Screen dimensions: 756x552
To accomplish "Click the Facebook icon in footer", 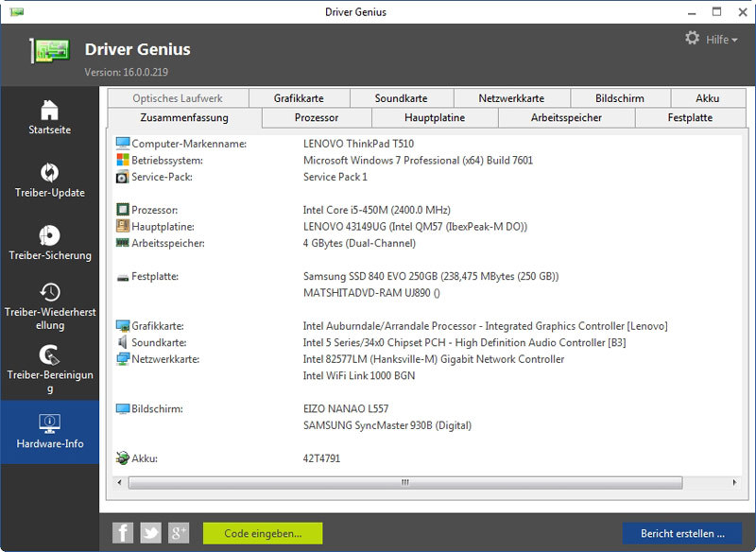I will tap(123, 533).
